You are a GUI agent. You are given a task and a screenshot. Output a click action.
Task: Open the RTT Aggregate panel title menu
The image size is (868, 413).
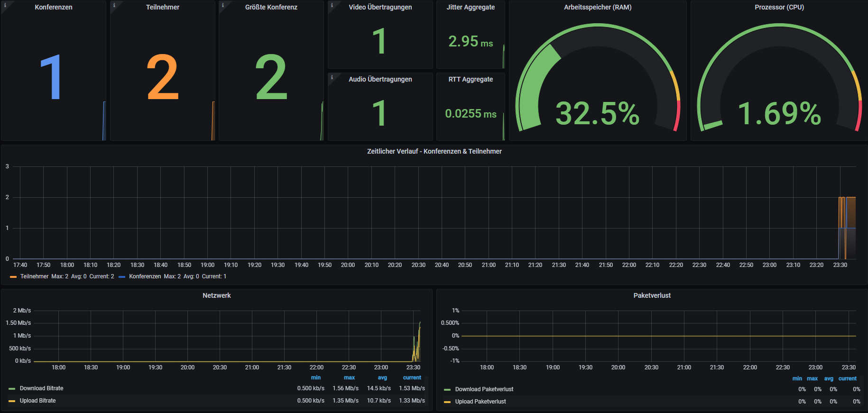(471, 79)
